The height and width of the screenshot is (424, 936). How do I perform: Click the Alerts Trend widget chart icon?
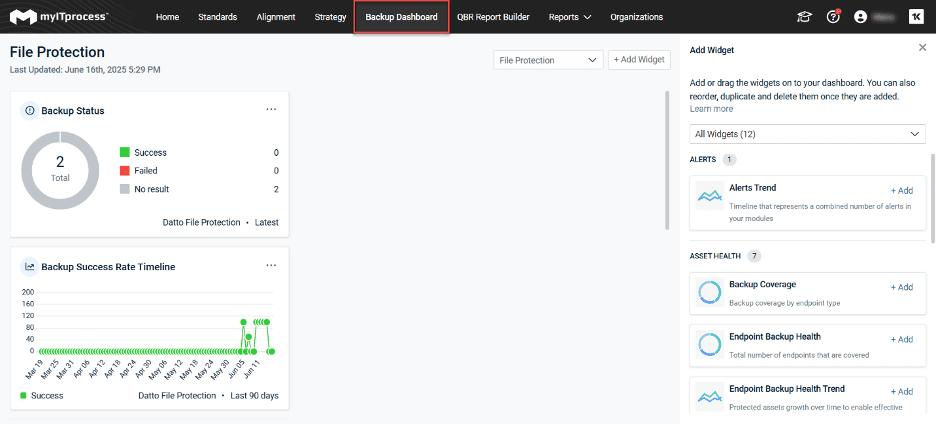(x=709, y=196)
